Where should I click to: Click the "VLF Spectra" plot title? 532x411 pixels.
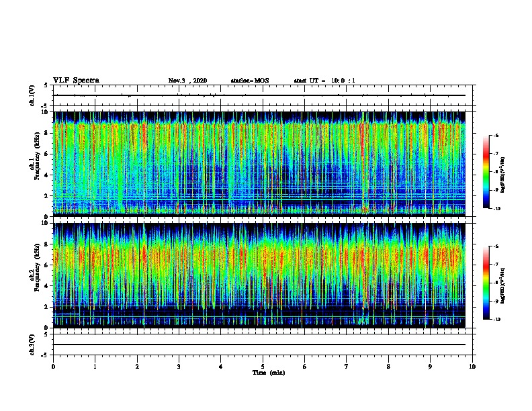(76, 81)
